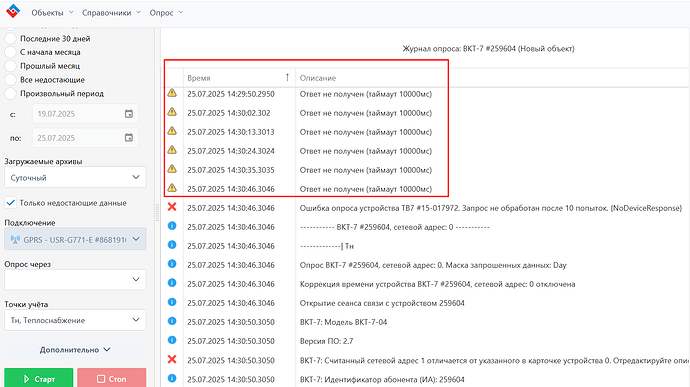Click error icon for Ошибка опроса устройства row
This screenshot has width=690, height=387.
pyautogui.click(x=172, y=206)
